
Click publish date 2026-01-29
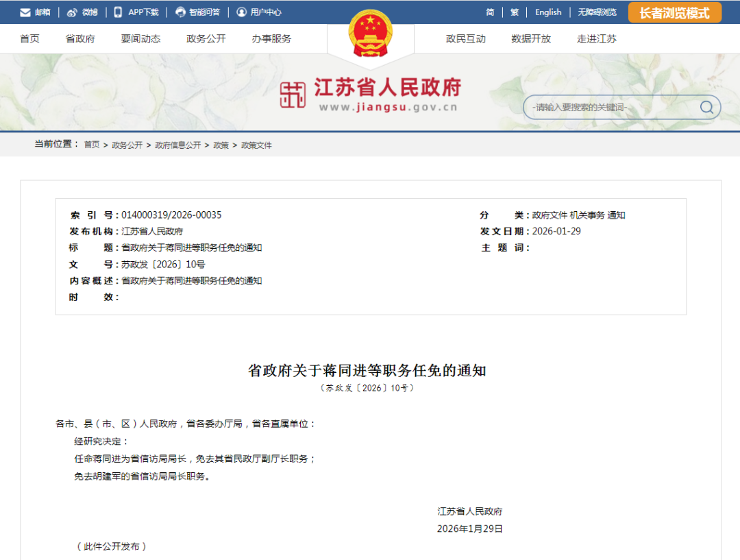tap(556, 232)
